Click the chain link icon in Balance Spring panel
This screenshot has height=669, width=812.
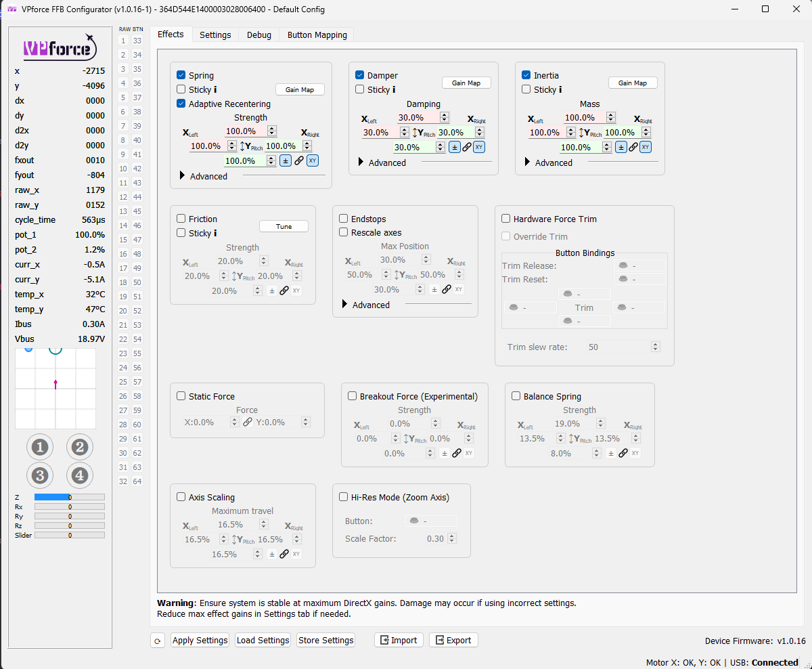coord(623,453)
